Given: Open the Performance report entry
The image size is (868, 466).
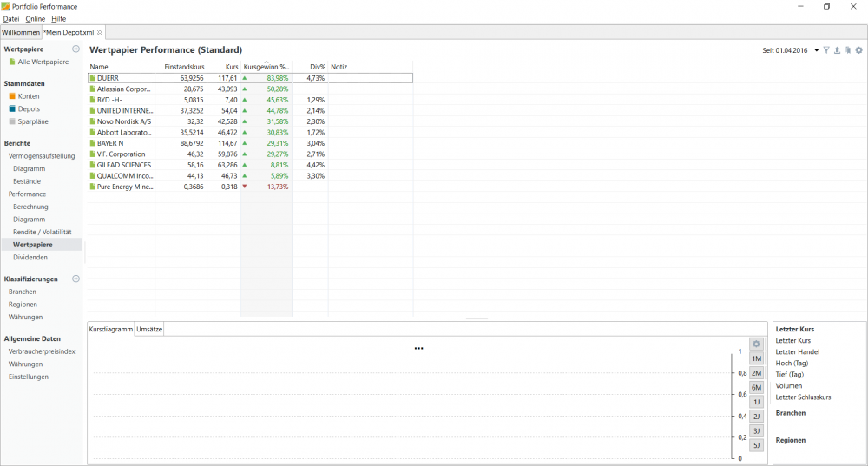Looking at the screenshot, I should [27, 194].
